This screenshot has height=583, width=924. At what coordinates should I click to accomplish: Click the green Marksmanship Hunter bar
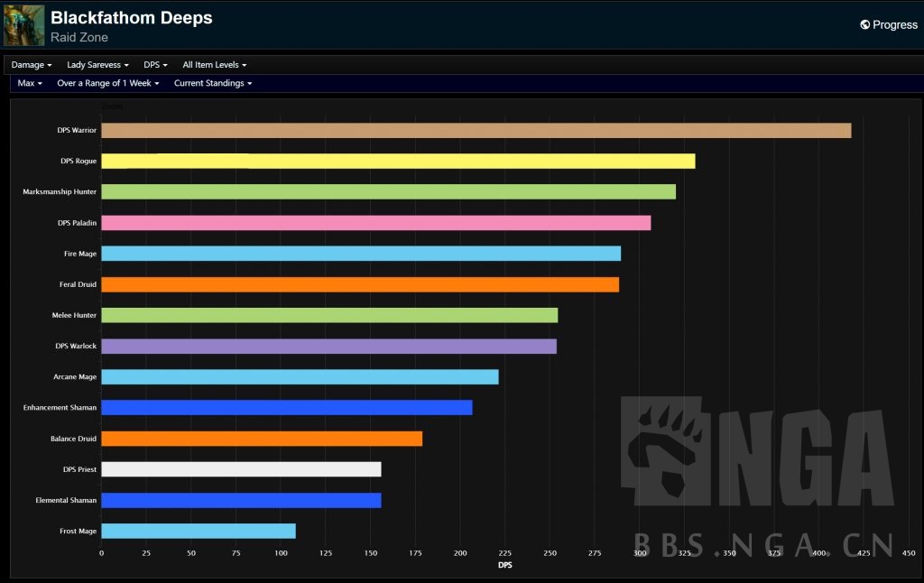388,191
